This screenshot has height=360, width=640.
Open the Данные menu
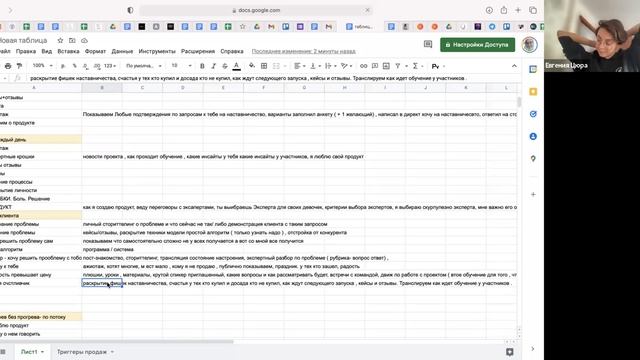coord(122,51)
